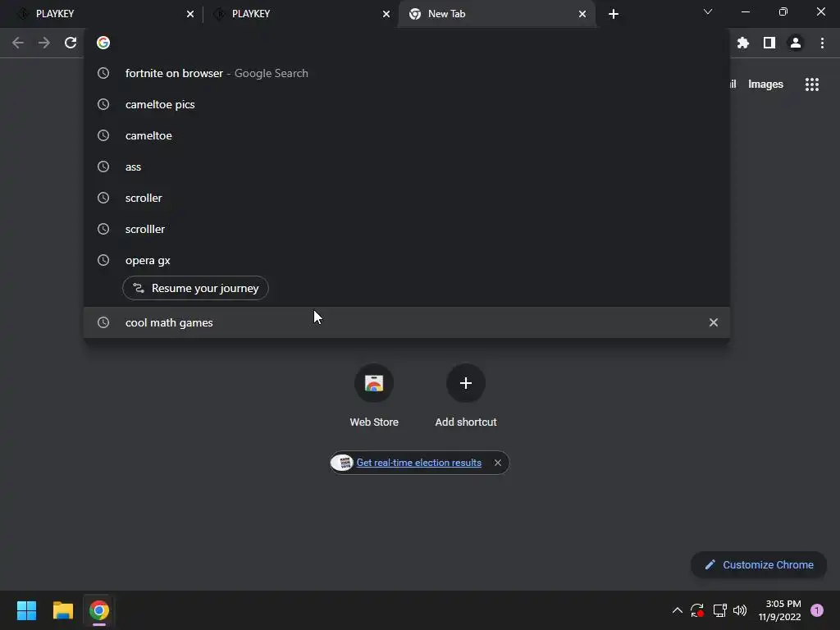Screen dimensions: 840x630
Task: Open the network display tray icon
Action: pyautogui.click(x=719, y=610)
